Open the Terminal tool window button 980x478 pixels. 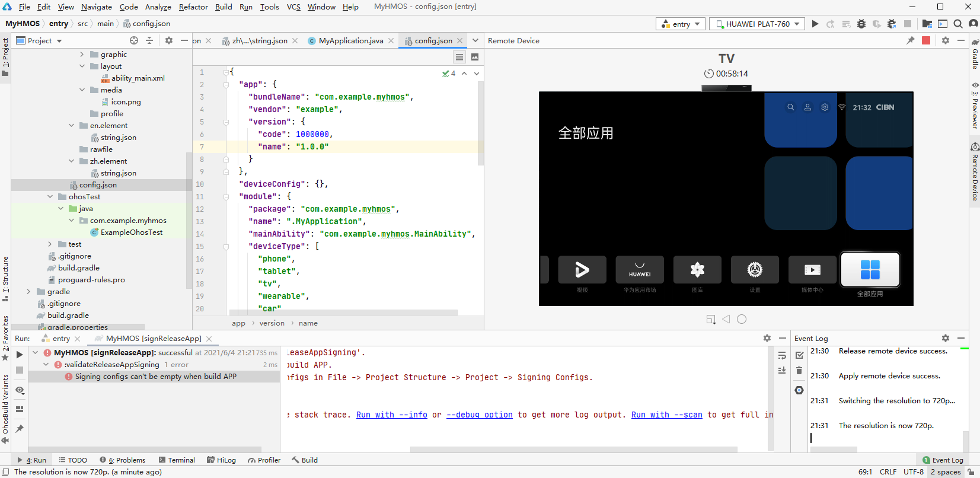point(177,460)
